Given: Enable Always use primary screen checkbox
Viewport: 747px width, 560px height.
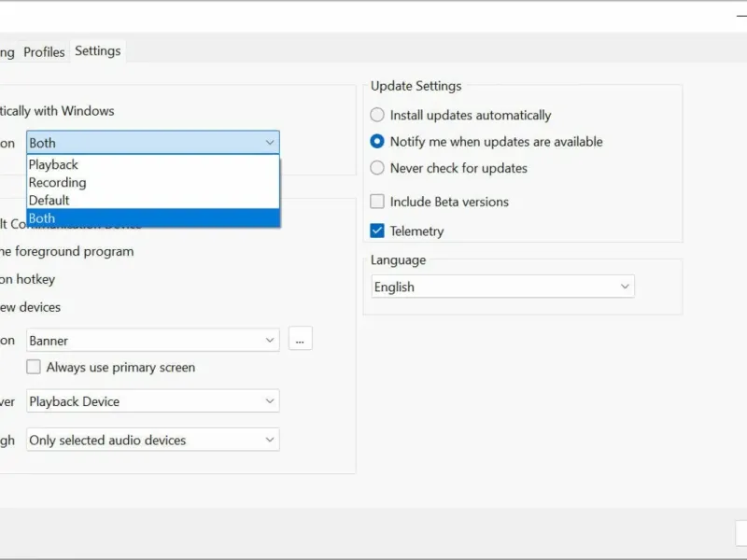Looking at the screenshot, I should pyautogui.click(x=34, y=368).
